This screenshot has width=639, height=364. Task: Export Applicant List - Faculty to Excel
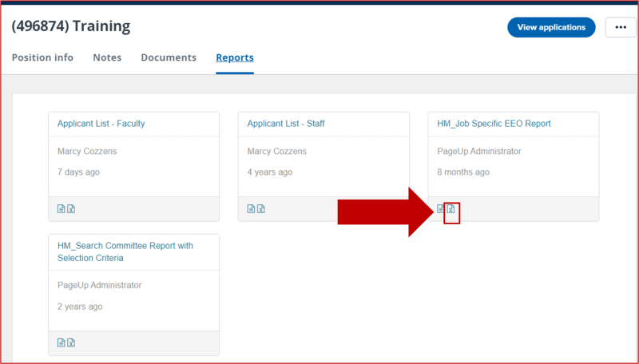click(71, 209)
